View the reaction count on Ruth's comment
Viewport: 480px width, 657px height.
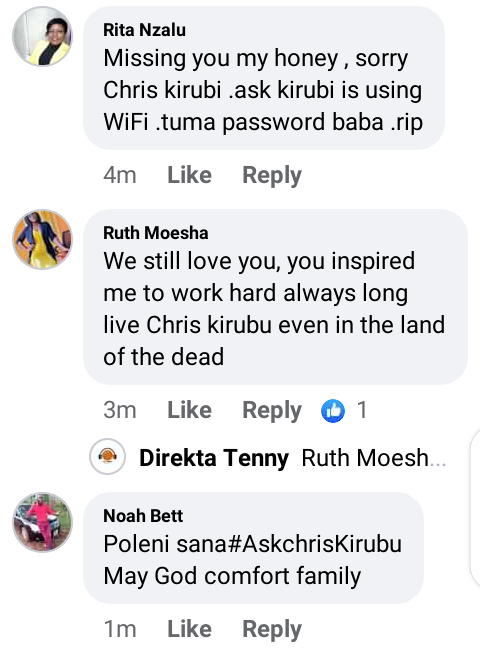362,410
